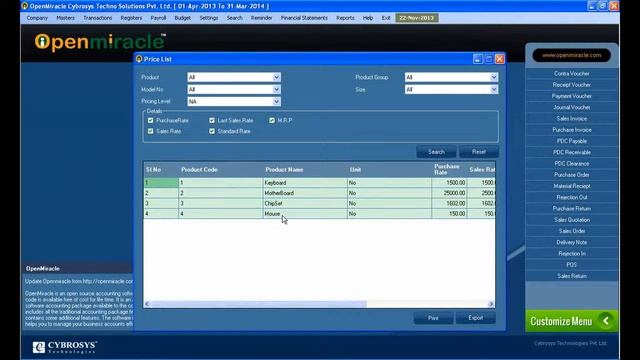Click the Print button
This screenshot has height=360, width=640.
click(x=433, y=318)
